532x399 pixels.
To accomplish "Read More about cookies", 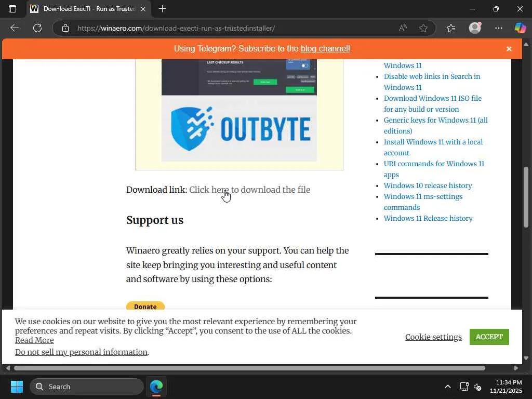I will point(34,340).
